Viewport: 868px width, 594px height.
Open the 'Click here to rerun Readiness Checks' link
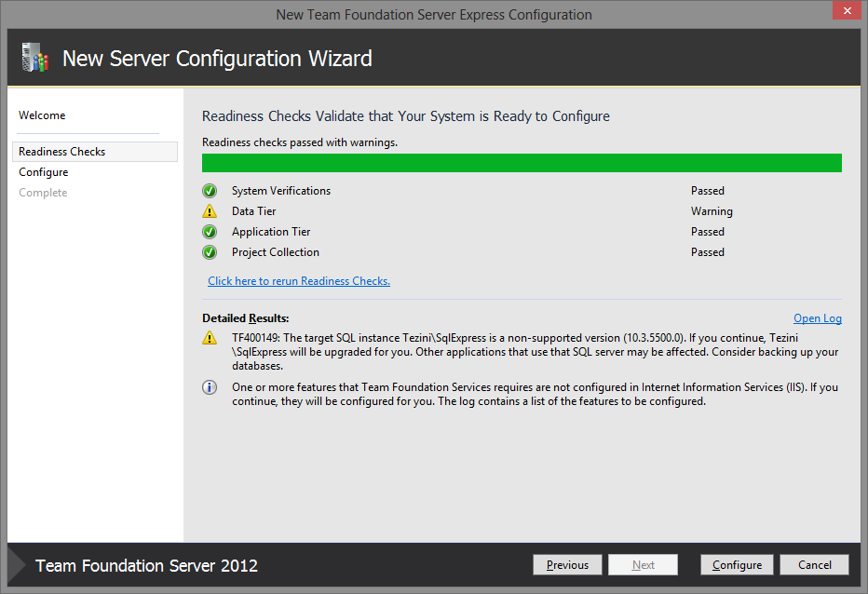click(x=298, y=280)
